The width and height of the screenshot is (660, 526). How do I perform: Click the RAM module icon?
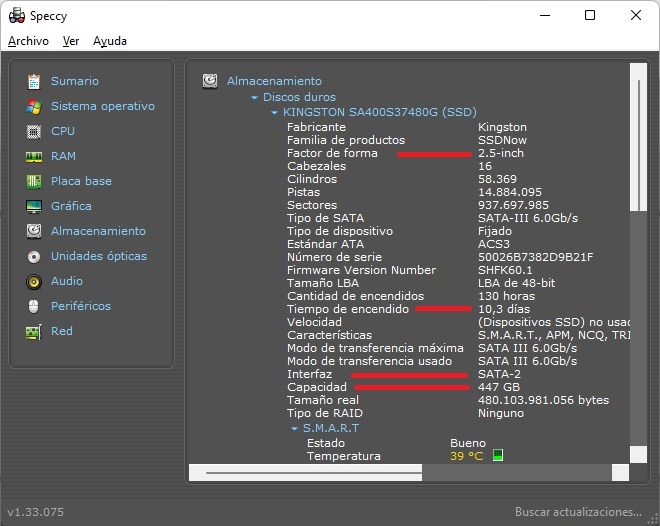tap(34, 157)
